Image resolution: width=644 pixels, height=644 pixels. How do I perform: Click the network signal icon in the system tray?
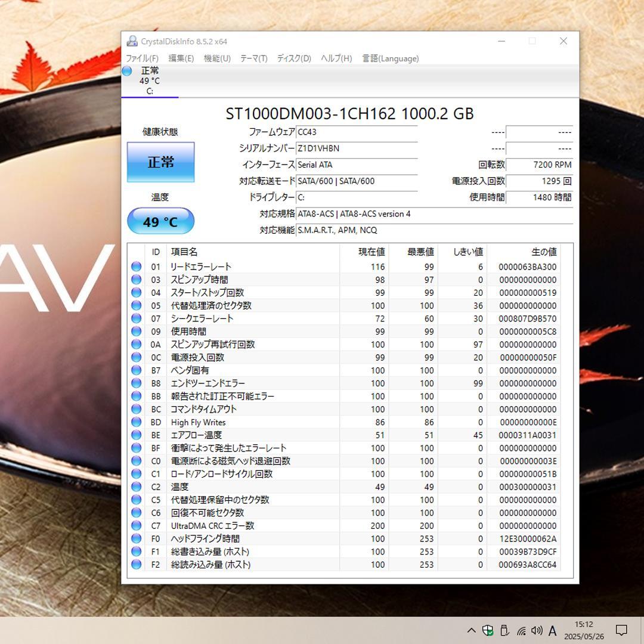521,630
